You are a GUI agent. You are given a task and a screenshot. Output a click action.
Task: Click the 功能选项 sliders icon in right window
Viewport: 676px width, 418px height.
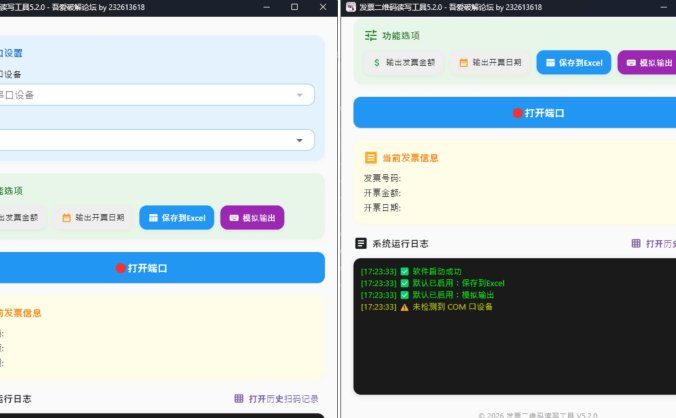pyautogui.click(x=371, y=35)
